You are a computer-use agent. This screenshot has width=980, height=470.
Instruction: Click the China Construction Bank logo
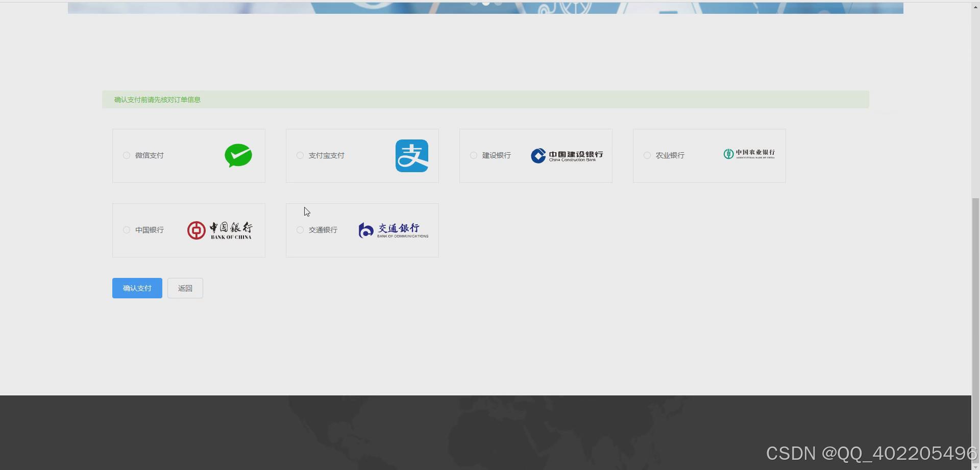(567, 156)
